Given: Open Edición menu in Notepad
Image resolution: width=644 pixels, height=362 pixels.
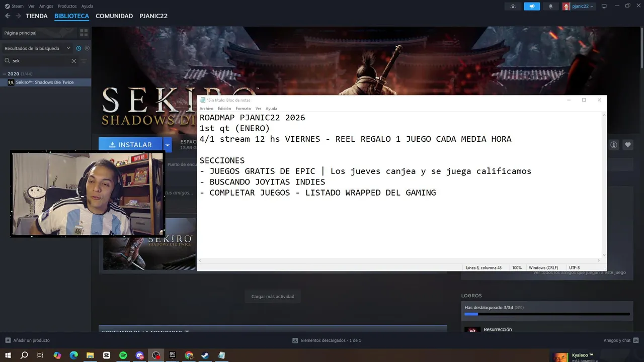Looking at the screenshot, I should point(224,109).
